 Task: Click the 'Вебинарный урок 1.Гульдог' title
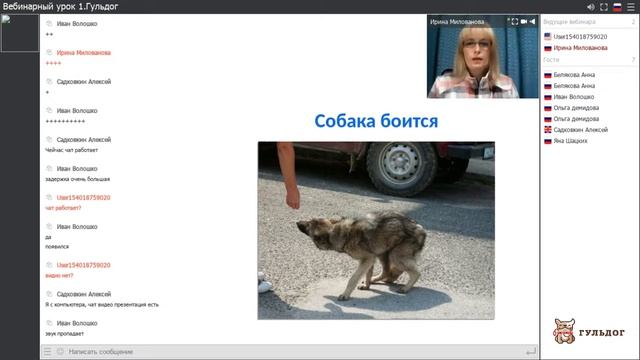point(60,7)
